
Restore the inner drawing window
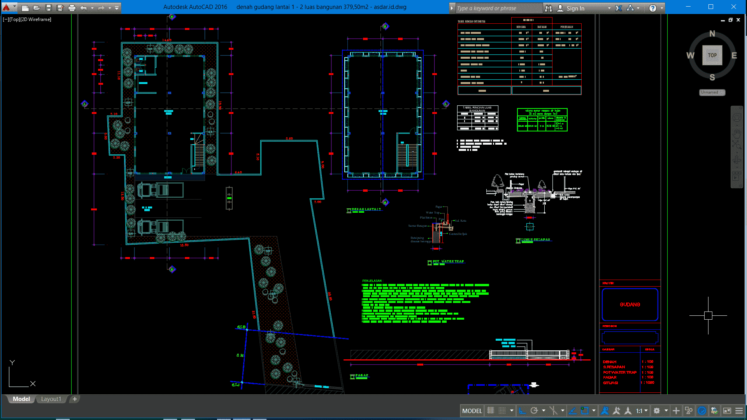pyautogui.click(x=730, y=20)
